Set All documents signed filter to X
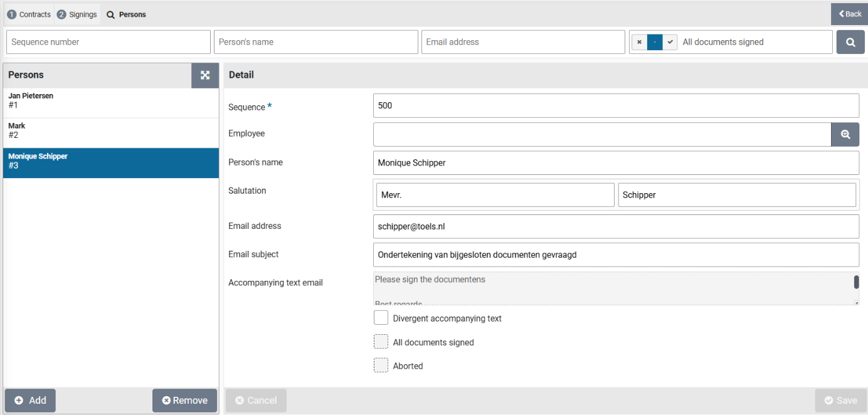The height and width of the screenshot is (415, 868). pyautogui.click(x=639, y=42)
